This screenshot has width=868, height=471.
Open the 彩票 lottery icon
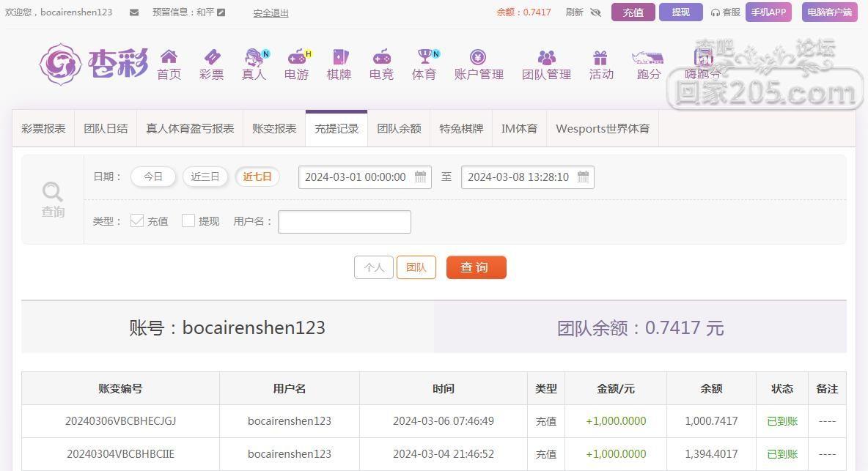click(x=211, y=57)
